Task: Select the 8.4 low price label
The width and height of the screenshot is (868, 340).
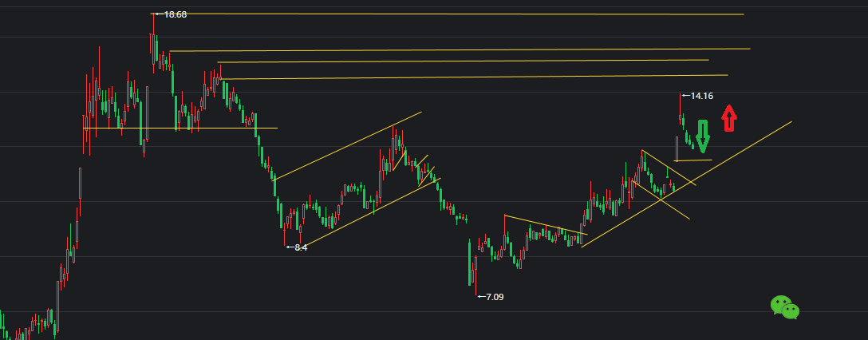Action: pos(301,247)
